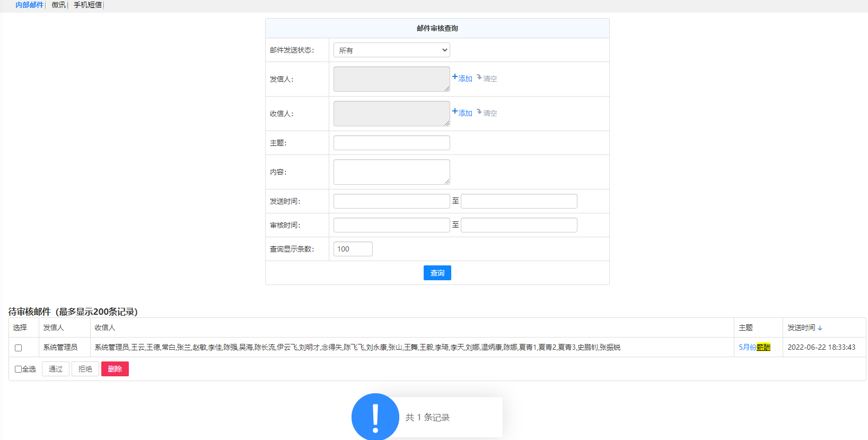Image resolution: width=868 pixels, height=440 pixels.
Task: Click the 拒绝 button
Action: pos(85,369)
